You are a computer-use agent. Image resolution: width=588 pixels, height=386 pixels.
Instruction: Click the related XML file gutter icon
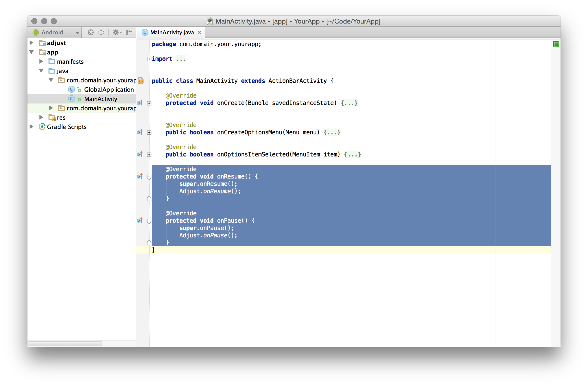tap(141, 81)
